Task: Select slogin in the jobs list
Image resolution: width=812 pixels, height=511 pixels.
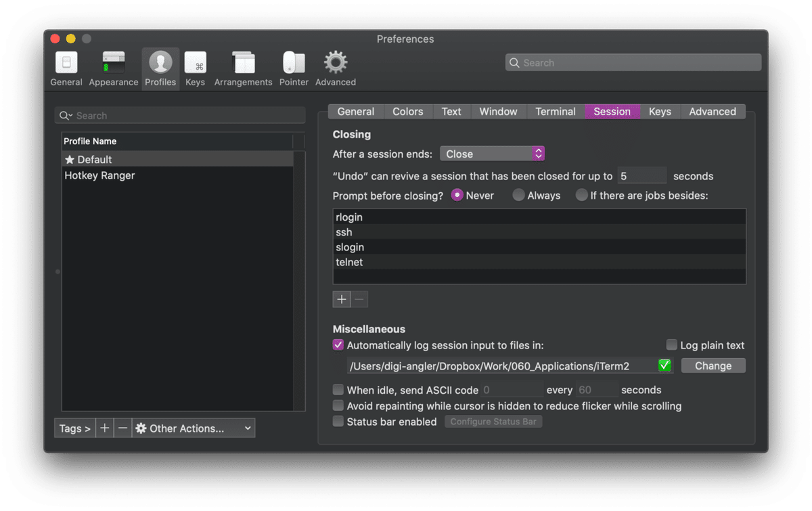Action: tap(539, 247)
